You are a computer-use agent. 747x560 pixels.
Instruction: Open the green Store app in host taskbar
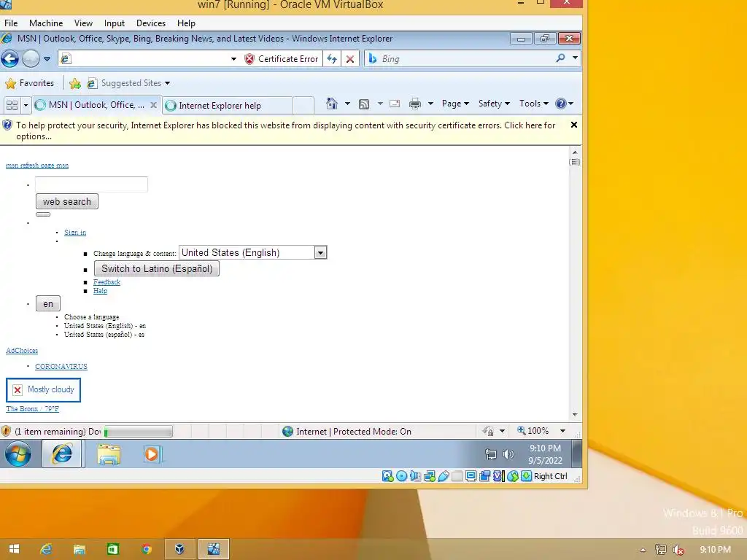(x=113, y=549)
